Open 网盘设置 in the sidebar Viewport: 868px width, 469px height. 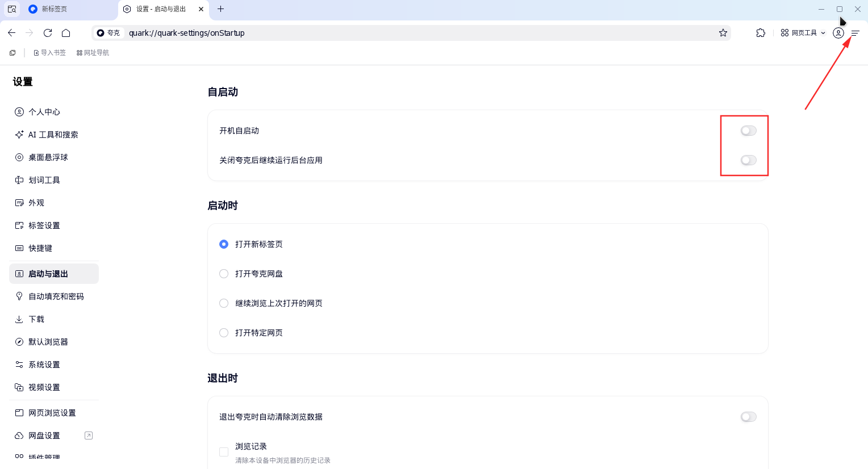coord(54,436)
